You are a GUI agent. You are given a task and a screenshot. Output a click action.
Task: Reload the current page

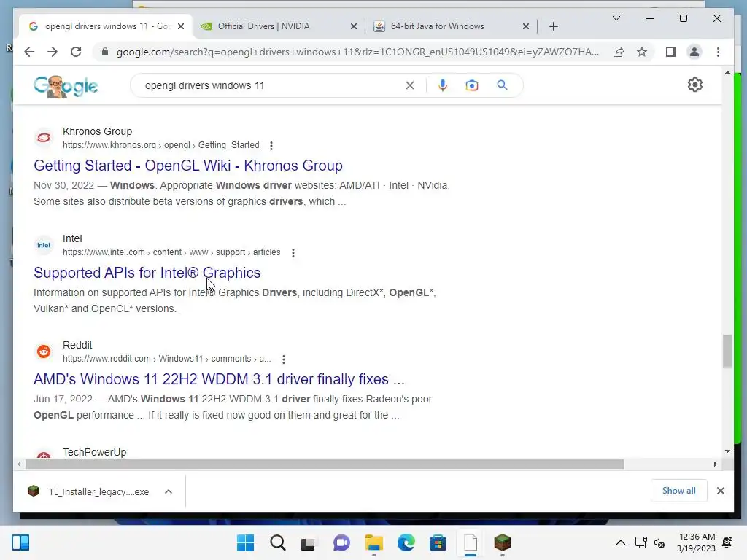pos(76,52)
